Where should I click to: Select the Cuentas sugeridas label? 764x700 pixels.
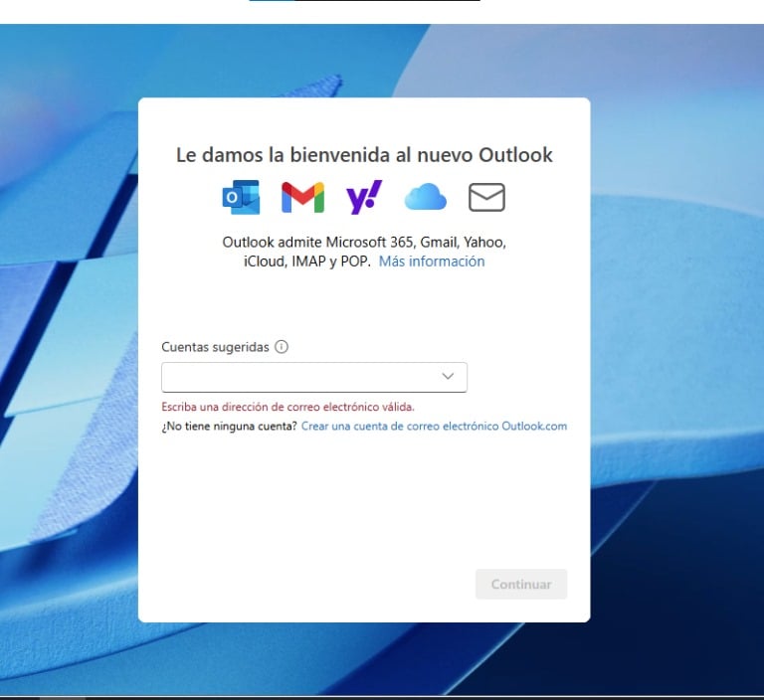[215, 347]
